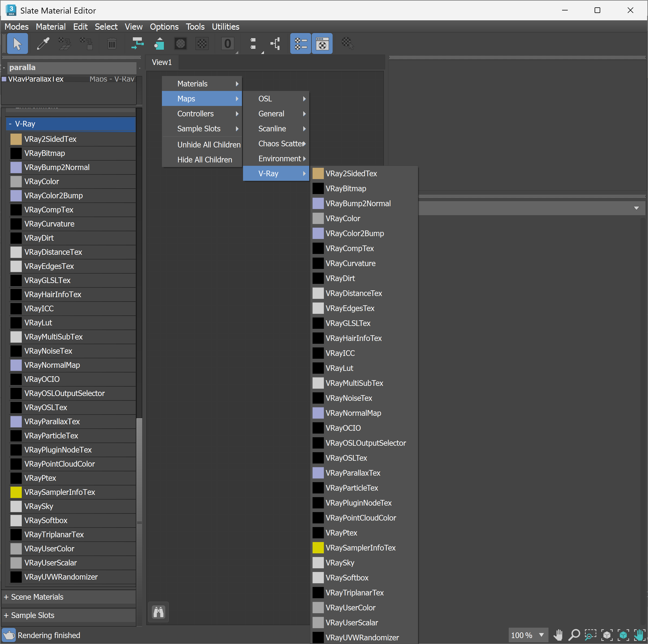The width and height of the screenshot is (648, 644).
Task: Select VRayNoiseTex in left browser list
Action: [72, 351]
